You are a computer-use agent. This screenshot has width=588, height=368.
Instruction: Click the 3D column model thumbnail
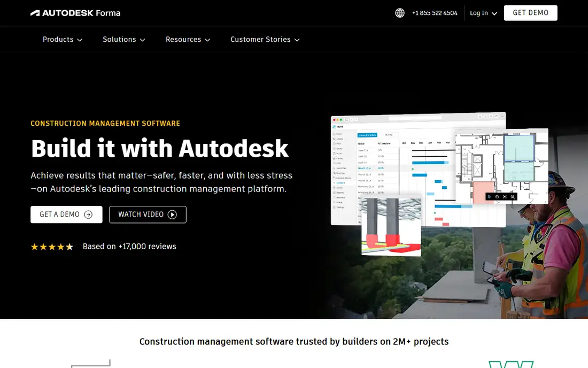pyautogui.click(x=391, y=227)
